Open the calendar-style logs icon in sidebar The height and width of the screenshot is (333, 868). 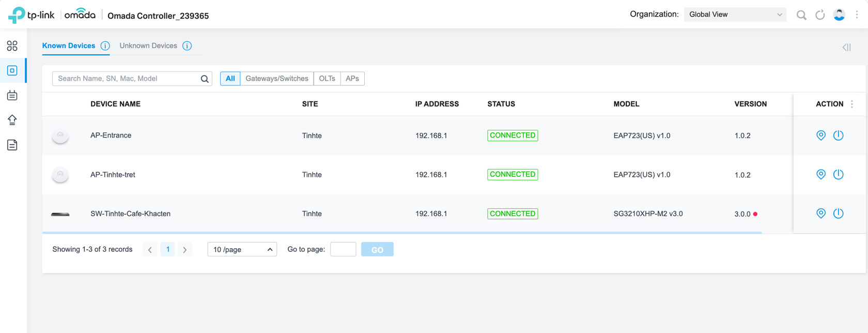coord(12,95)
